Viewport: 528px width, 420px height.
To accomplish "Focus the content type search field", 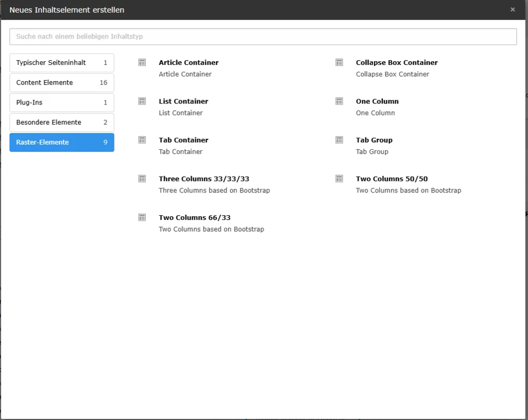I will [x=263, y=36].
